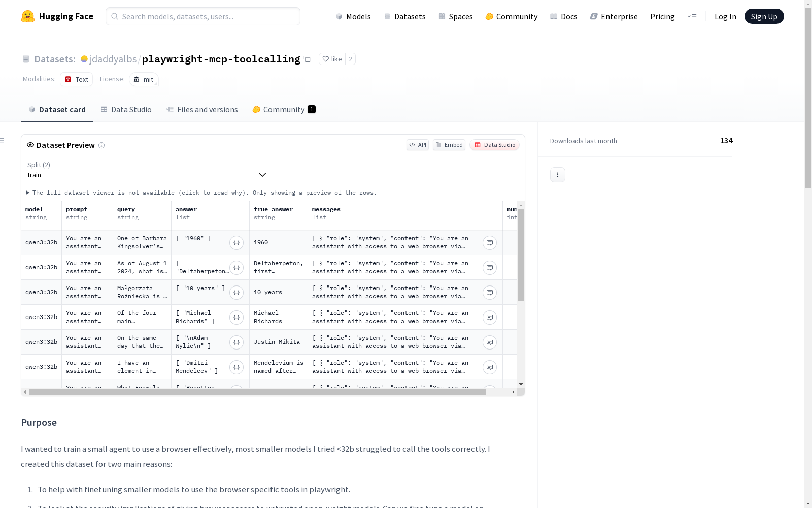Click the Sign Up button

coord(764,16)
